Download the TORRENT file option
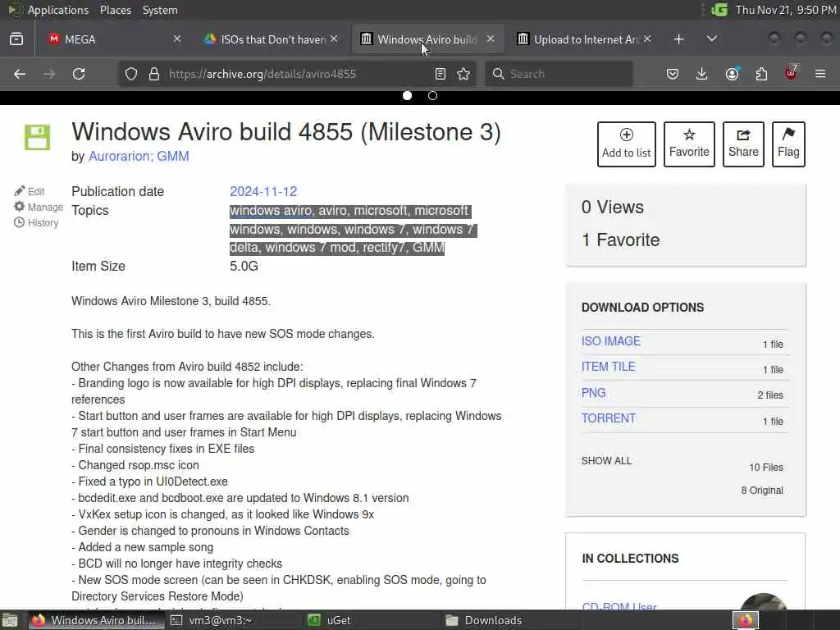840x630 pixels. (x=609, y=418)
